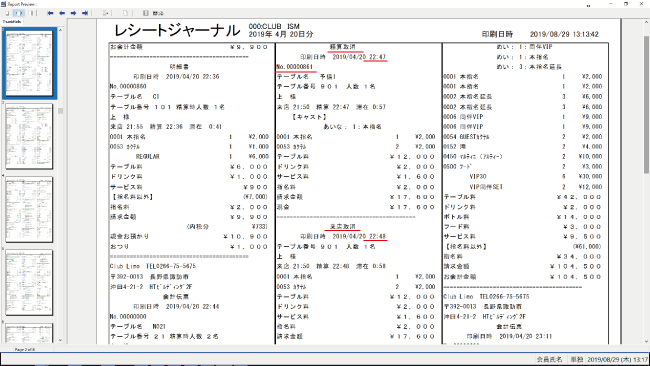Click the 2019年 4月 20日分 date text
The image size is (650, 366).
[x=281, y=34]
